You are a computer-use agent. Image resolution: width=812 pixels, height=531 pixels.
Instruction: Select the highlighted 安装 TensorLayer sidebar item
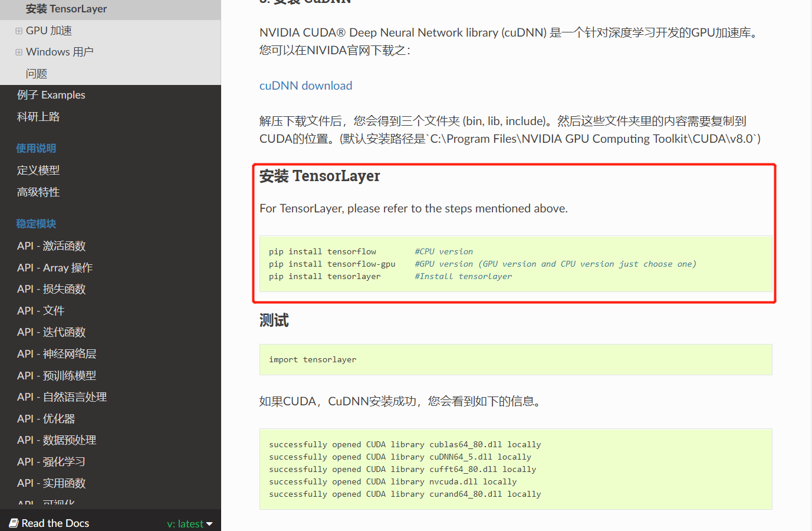click(x=66, y=9)
